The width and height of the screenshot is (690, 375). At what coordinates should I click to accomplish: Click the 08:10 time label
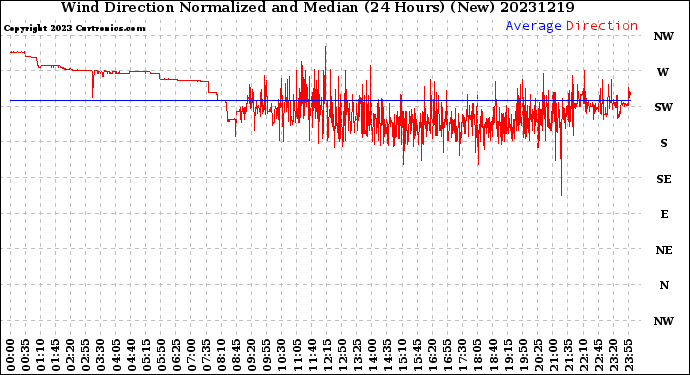tap(221, 355)
